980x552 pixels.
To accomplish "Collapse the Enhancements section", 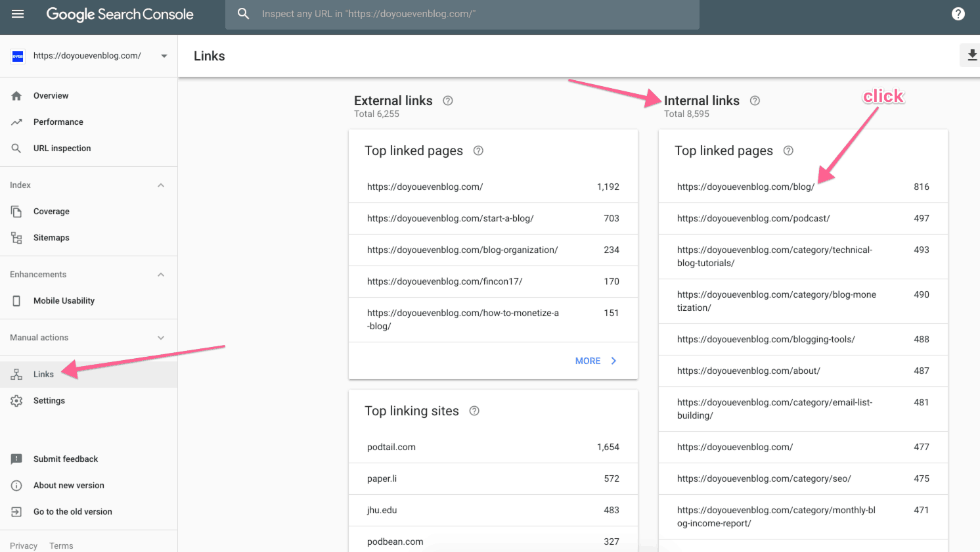I will [161, 275].
